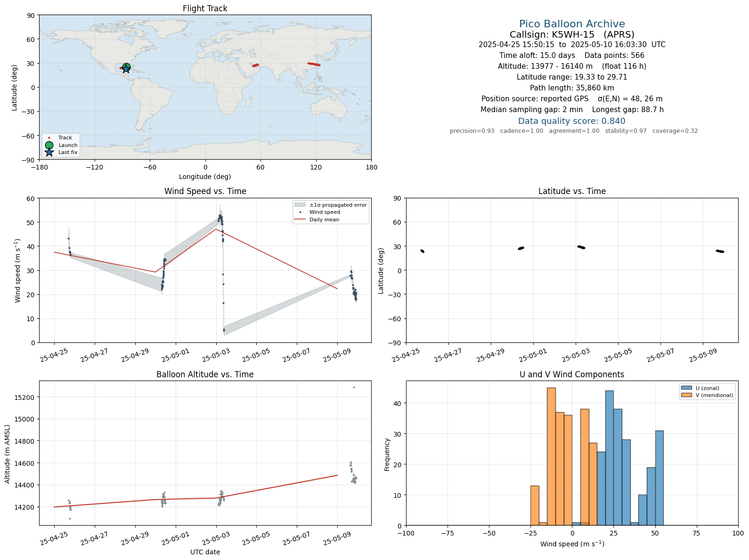Viewport: 749px width, 560px height.
Task: Click the blue U (zonal) legend swatch
Action: point(686,388)
